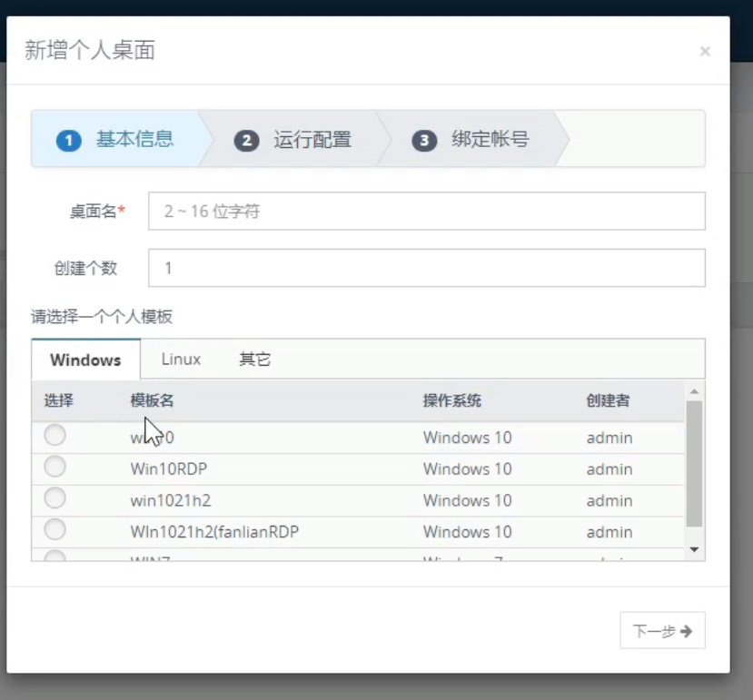Click the template list scrollbar thumb
The image size is (753, 700).
[x=694, y=463]
